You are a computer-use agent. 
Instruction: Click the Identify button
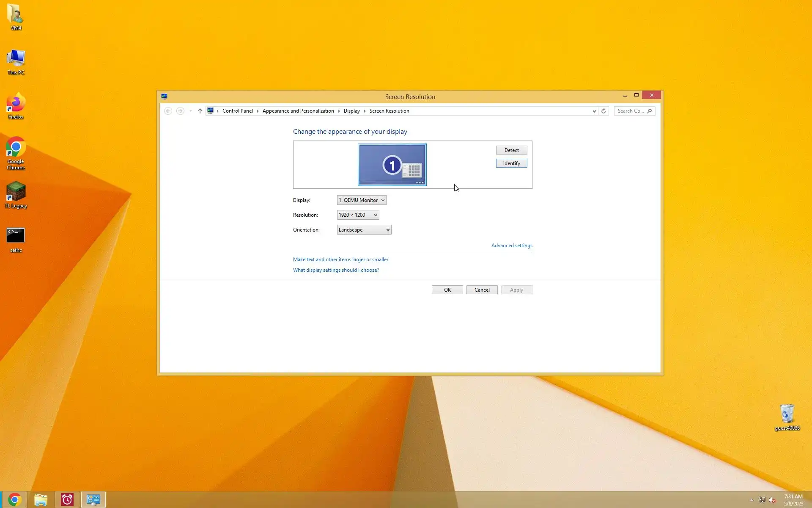511,163
